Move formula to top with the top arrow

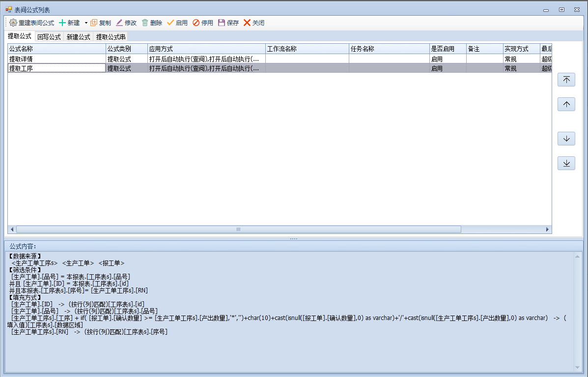click(566, 80)
